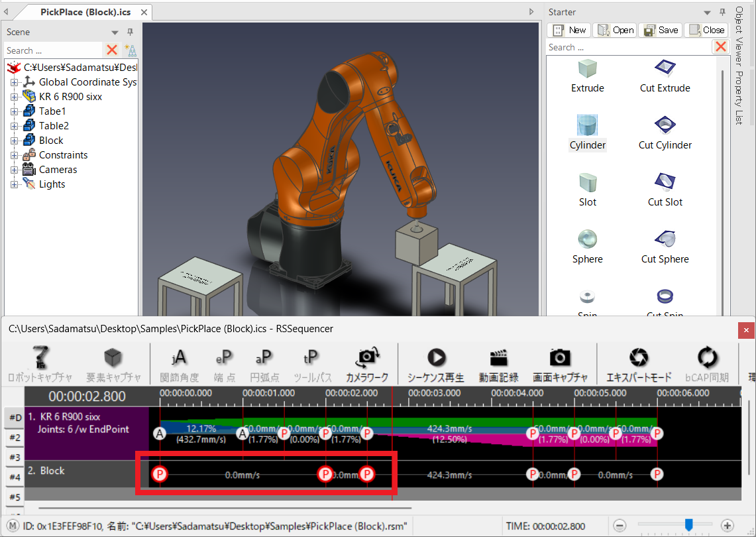Image resolution: width=756 pixels, height=537 pixels.
Task: Close the RSSequencer panel
Action: (x=746, y=330)
